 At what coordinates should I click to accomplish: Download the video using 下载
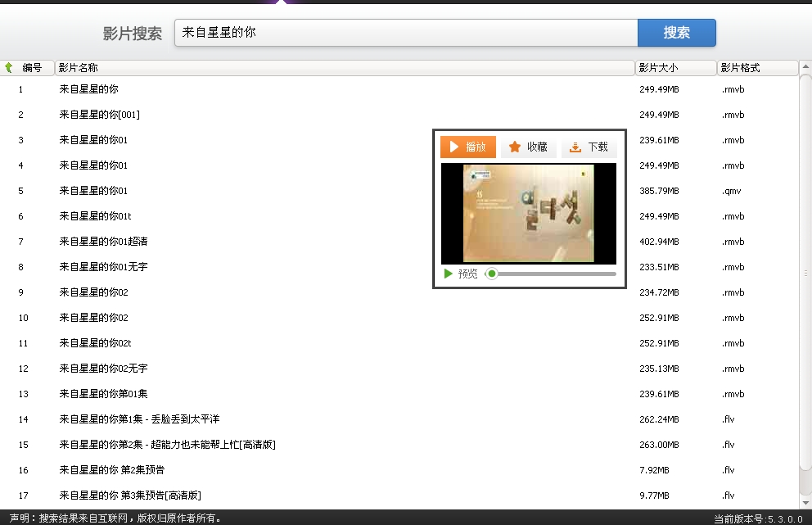[x=588, y=147]
